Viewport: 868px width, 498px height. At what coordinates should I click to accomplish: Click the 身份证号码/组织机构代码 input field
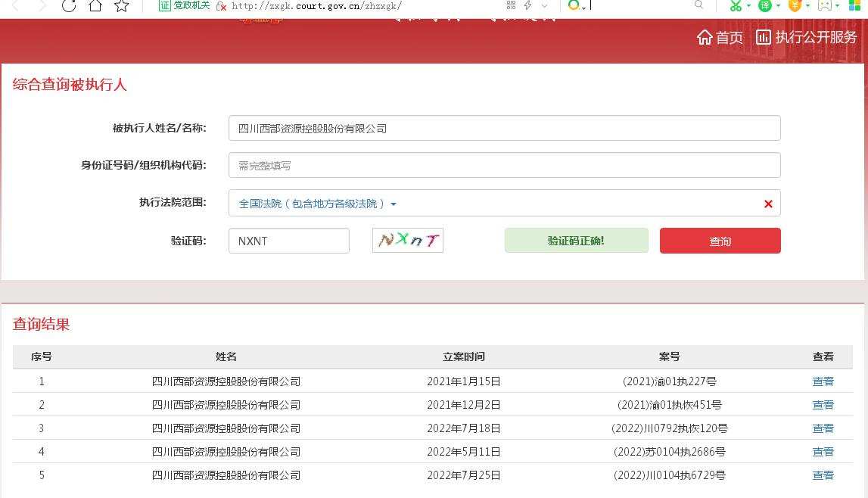tap(504, 166)
